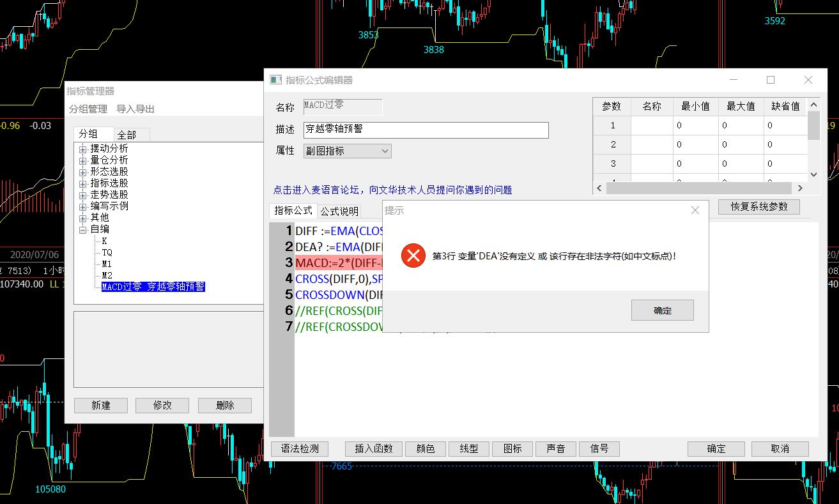The width and height of the screenshot is (839, 504).
Task: Click the red error icon in prompt
Action: [x=413, y=256]
